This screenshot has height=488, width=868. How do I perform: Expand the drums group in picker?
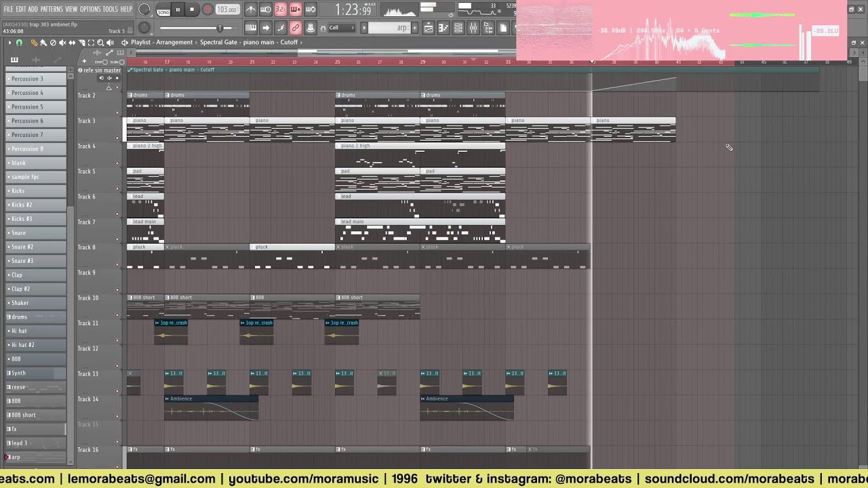click(9, 317)
